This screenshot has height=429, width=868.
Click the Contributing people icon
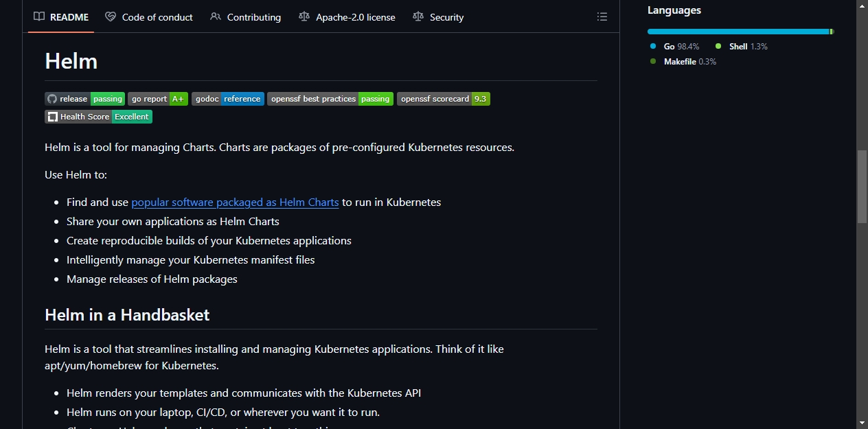216,16
